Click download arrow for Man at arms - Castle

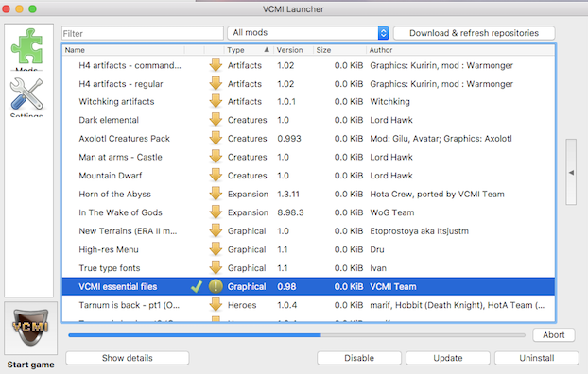[x=216, y=157]
